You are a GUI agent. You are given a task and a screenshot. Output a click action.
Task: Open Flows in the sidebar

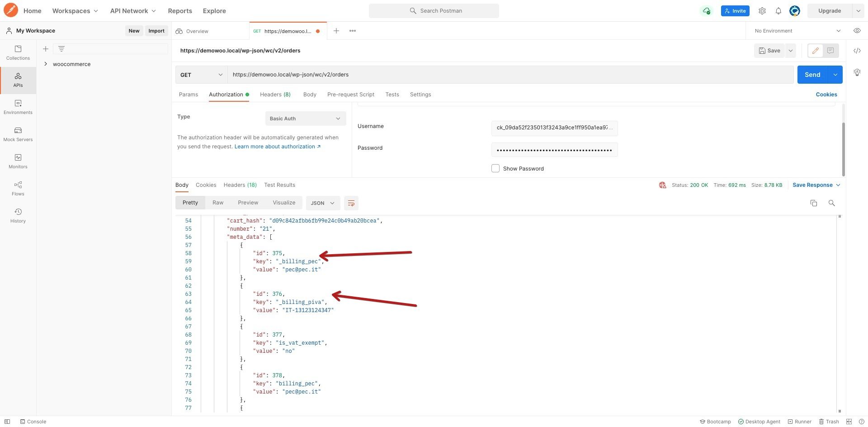pos(18,189)
